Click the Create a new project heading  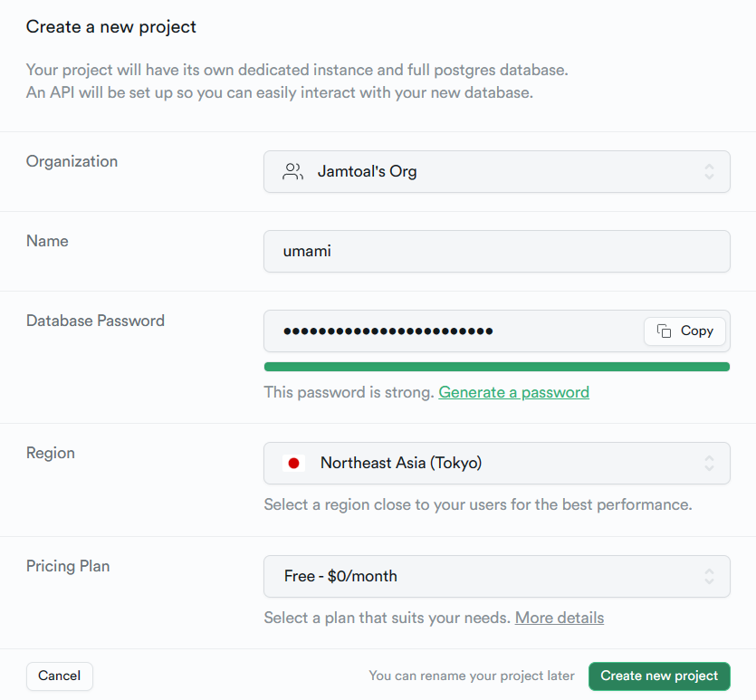[111, 27]
